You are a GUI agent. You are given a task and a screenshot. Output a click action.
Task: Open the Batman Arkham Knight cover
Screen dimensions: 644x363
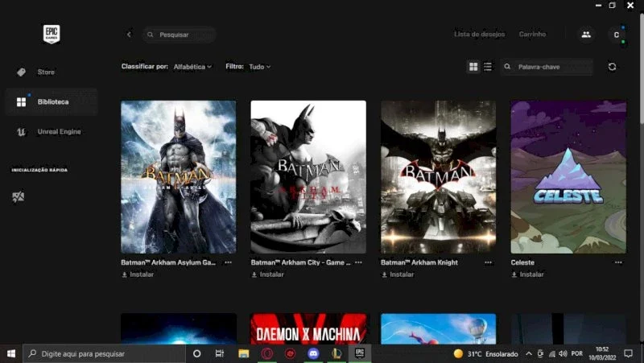438,176
